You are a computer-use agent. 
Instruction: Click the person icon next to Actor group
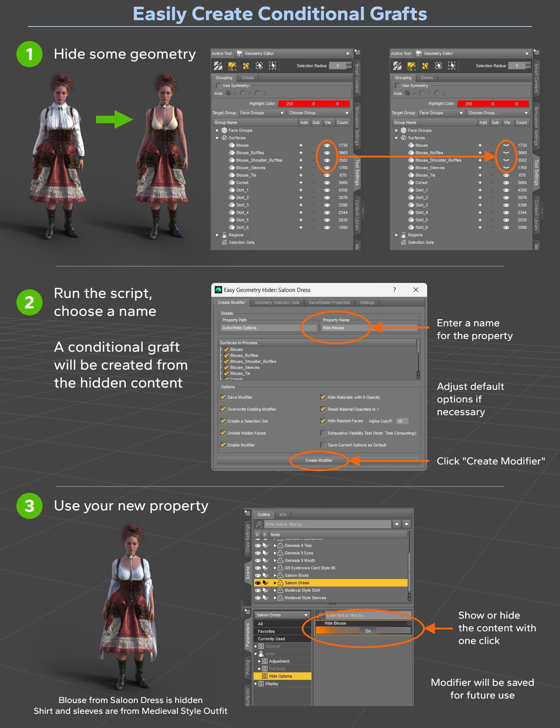tap(261, 654)
